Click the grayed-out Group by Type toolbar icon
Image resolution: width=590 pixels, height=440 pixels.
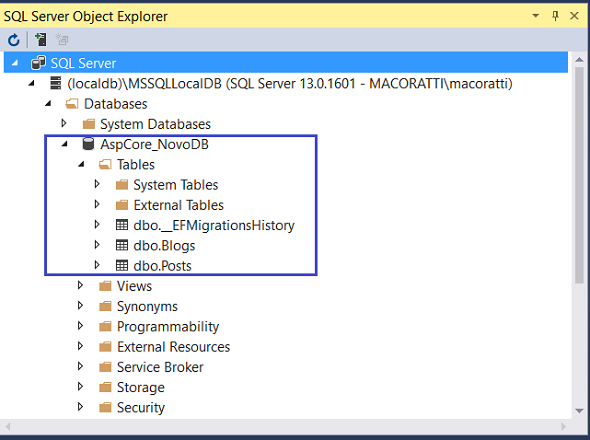(62, 39)
